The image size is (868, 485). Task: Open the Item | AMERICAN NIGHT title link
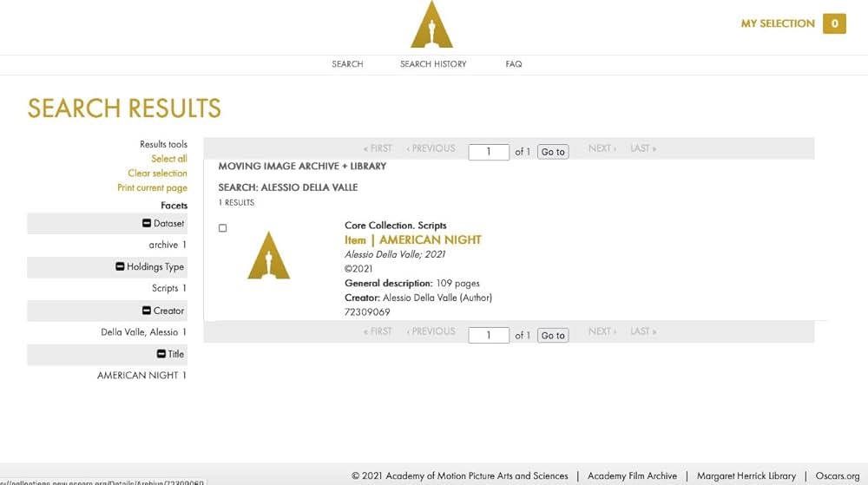click(x=412, y=240)
